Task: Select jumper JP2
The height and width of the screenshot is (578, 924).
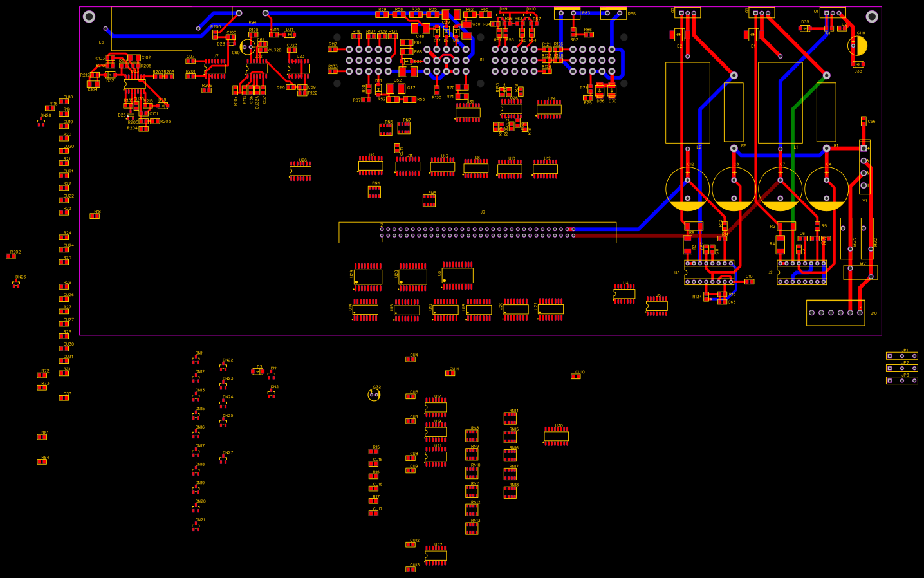Action: coord(902,368)
